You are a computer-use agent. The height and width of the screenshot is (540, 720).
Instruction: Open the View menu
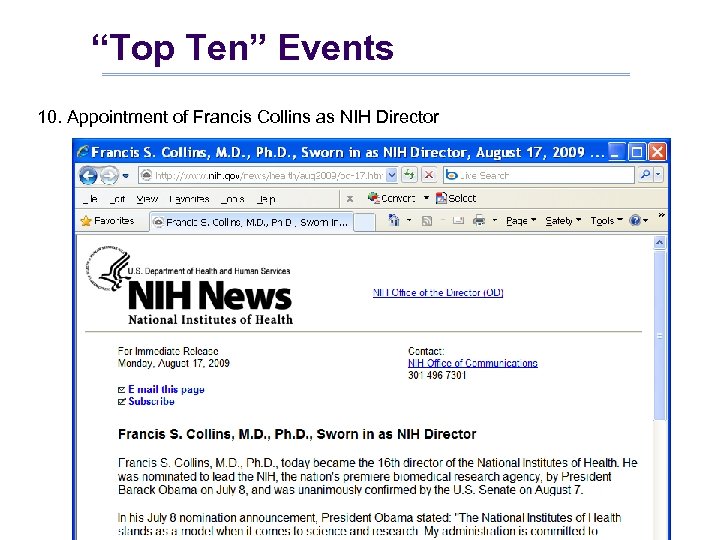click(x=147, y=199)
